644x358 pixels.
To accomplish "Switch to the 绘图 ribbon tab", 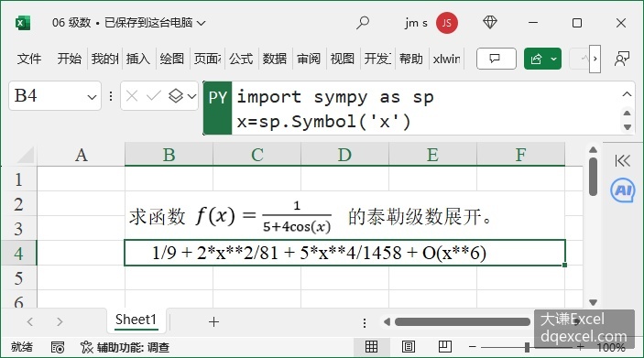I will click(x=172, y=59).
